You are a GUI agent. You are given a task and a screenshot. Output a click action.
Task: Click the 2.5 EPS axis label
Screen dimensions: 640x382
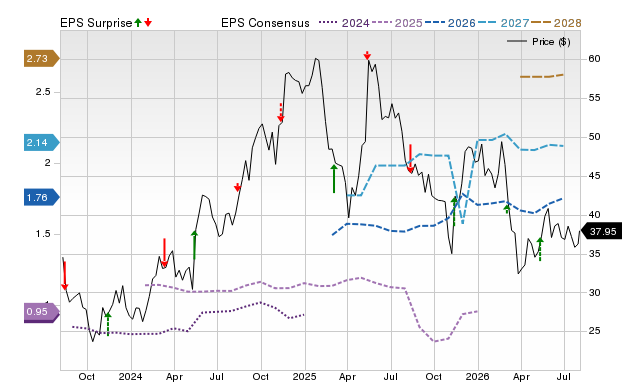pos(43,92)
